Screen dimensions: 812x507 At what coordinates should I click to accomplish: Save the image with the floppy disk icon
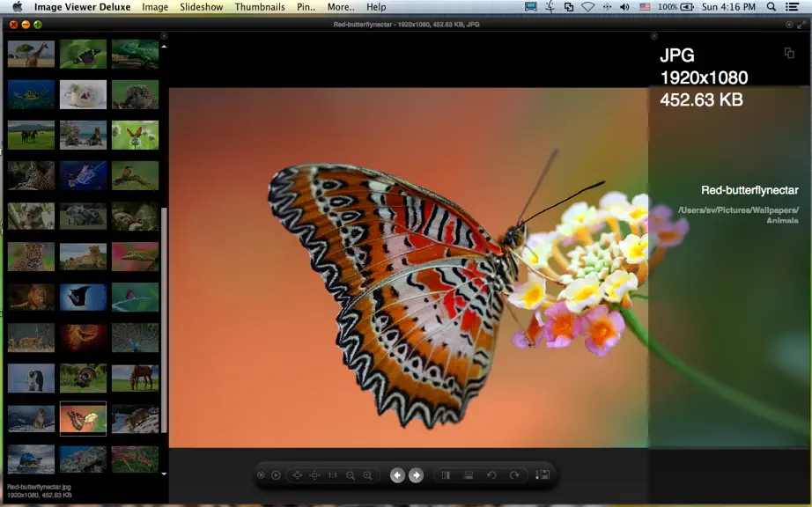click(x=543, y=474)
